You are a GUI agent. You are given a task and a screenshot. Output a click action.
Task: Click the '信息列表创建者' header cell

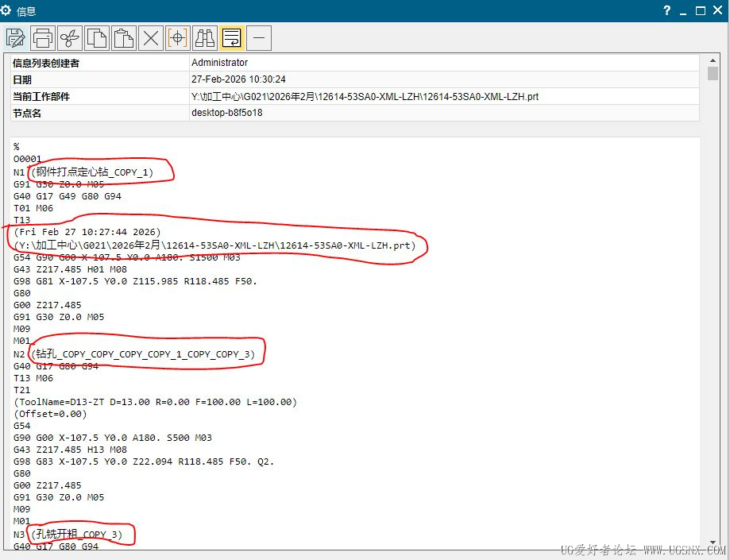pyautogui.click(x=99, y=63)
